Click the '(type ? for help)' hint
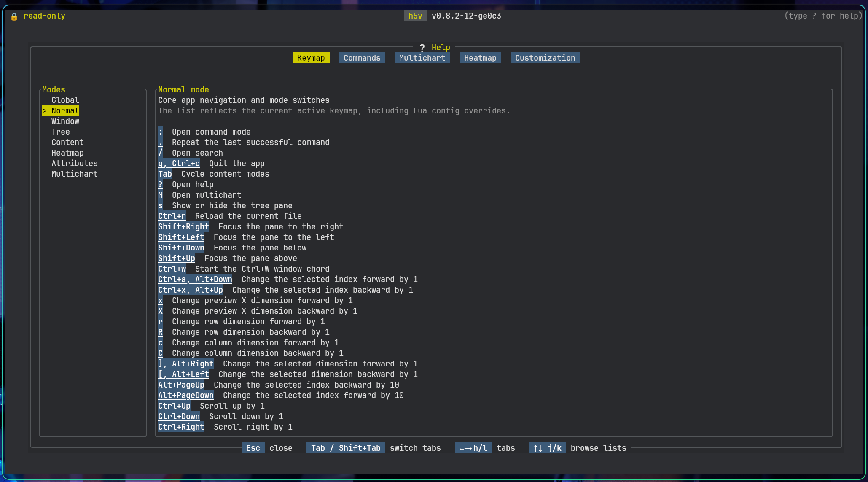Image resolution: width=868 pixels, height=482 pixels. 823,16
